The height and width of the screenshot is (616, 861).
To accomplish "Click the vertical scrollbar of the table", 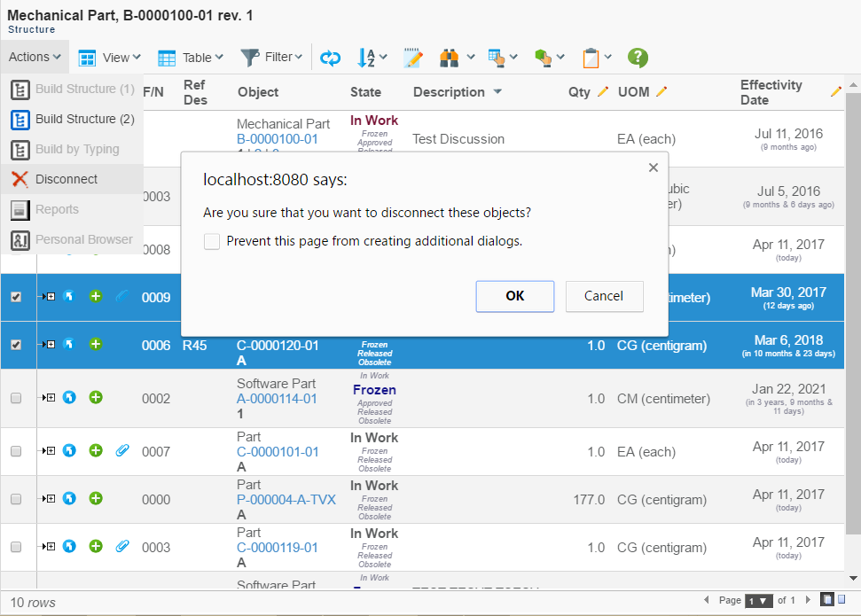I will pos(853,310).
